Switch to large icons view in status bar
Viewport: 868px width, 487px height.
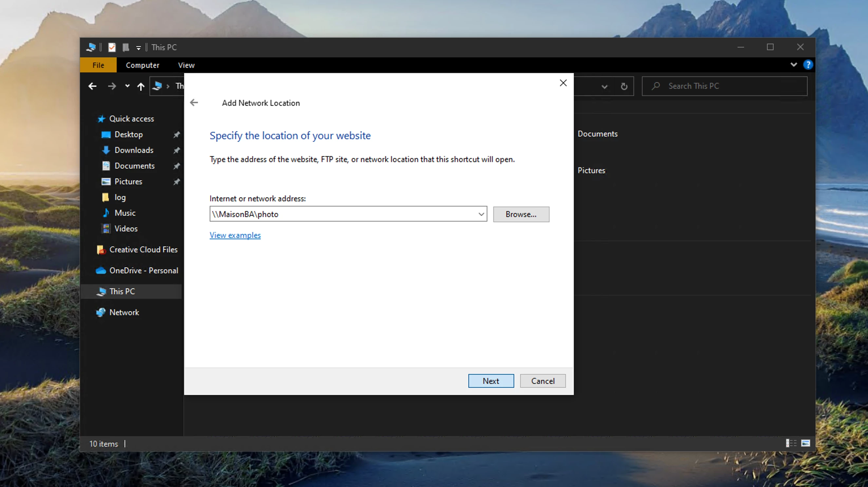(805, 443)
